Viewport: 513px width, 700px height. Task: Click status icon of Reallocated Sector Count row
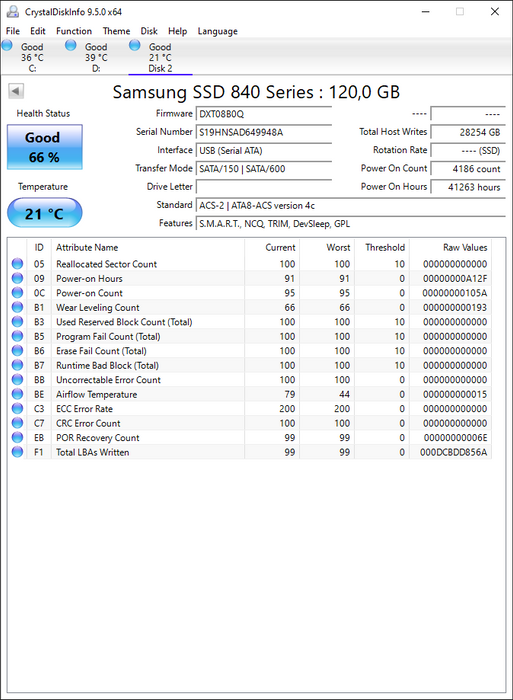click(x=17, y=264)
